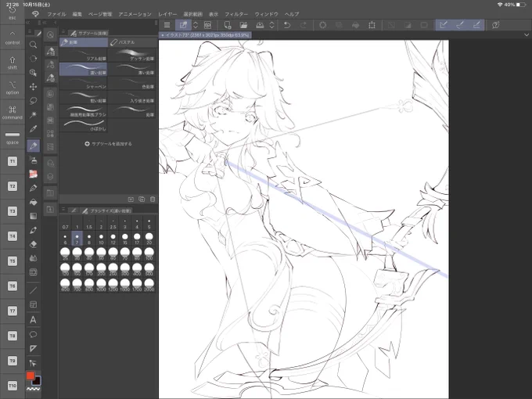Image resolution: width=532 pixels, height=399 pixels.
Task: Click the Open file folder icon
Action: (x=243, y=25)
